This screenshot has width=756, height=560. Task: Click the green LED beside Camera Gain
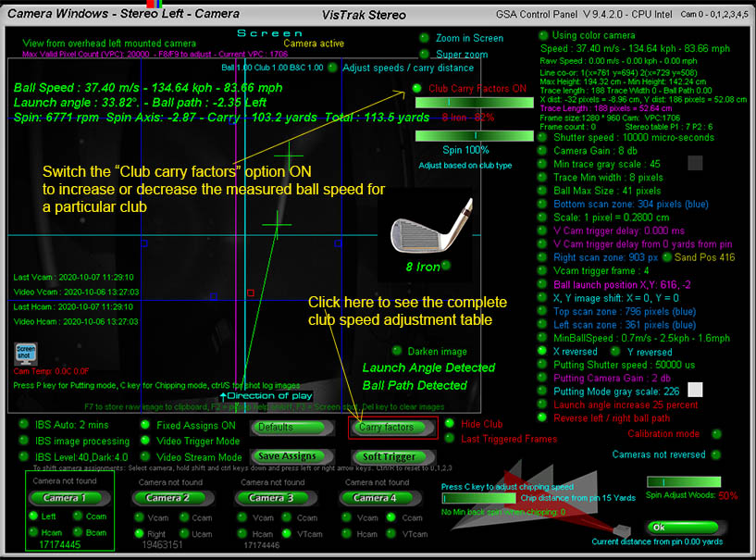(542, 151)
